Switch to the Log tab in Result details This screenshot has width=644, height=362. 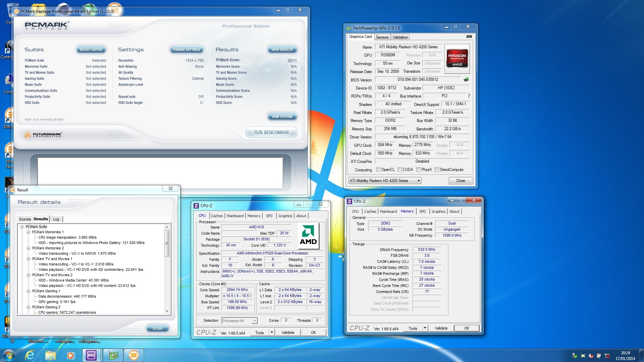pos(56,219)
